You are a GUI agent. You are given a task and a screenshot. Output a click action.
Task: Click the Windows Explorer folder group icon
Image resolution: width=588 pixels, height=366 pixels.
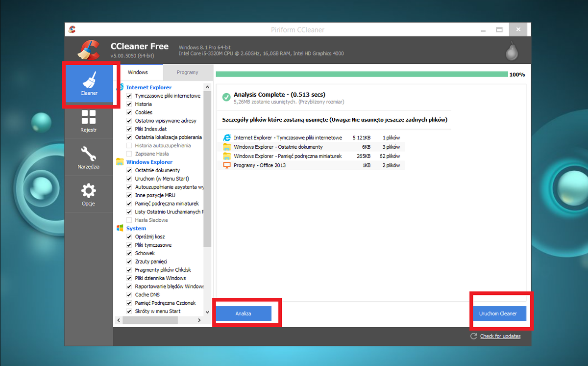[120, 162]
